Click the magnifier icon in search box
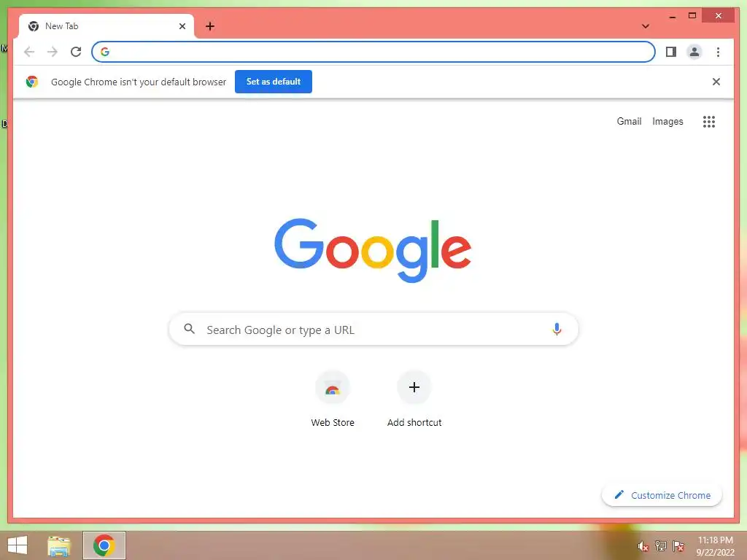This screenshot has width=747, height=560. pyautogui.click(x=189, y=329)
